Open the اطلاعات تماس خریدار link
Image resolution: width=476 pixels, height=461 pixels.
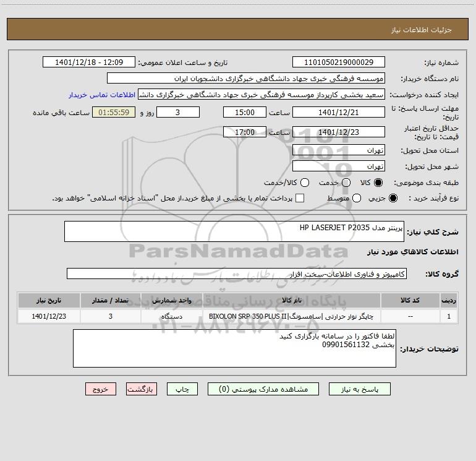102,95
